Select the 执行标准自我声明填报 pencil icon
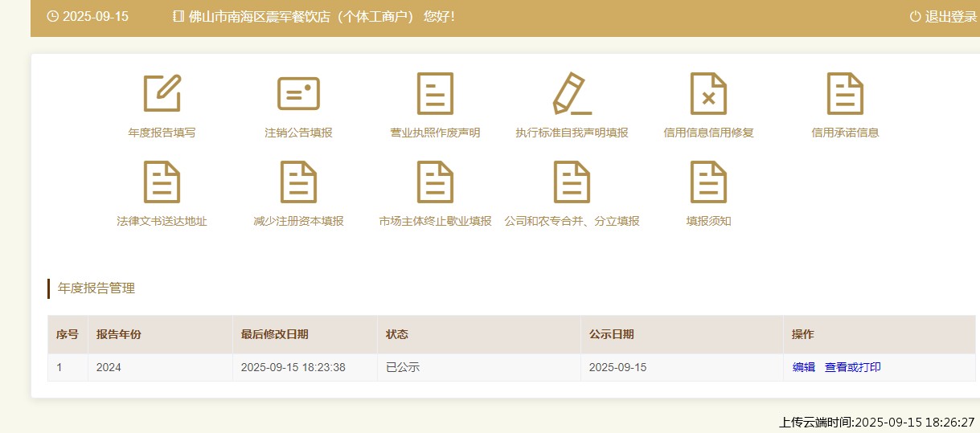This screenshot has width=980, height=433. tap(572, 93)
